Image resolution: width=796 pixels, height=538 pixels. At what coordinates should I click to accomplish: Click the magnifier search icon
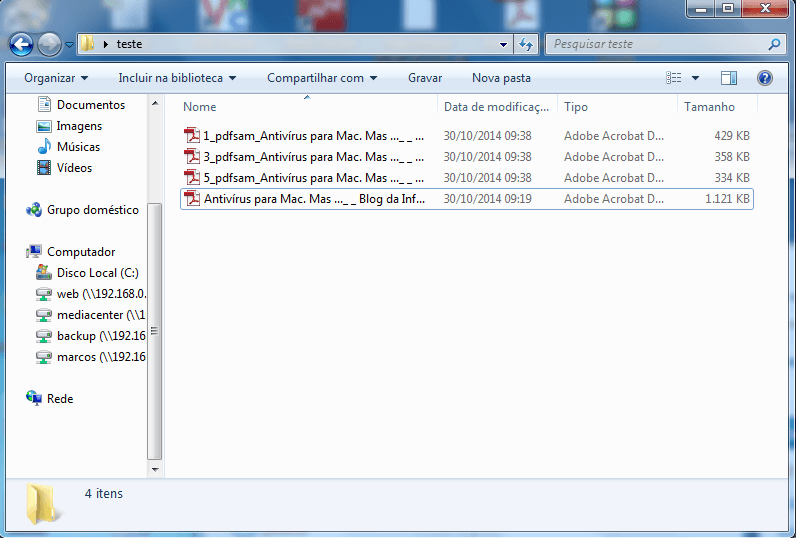point(774,44)
